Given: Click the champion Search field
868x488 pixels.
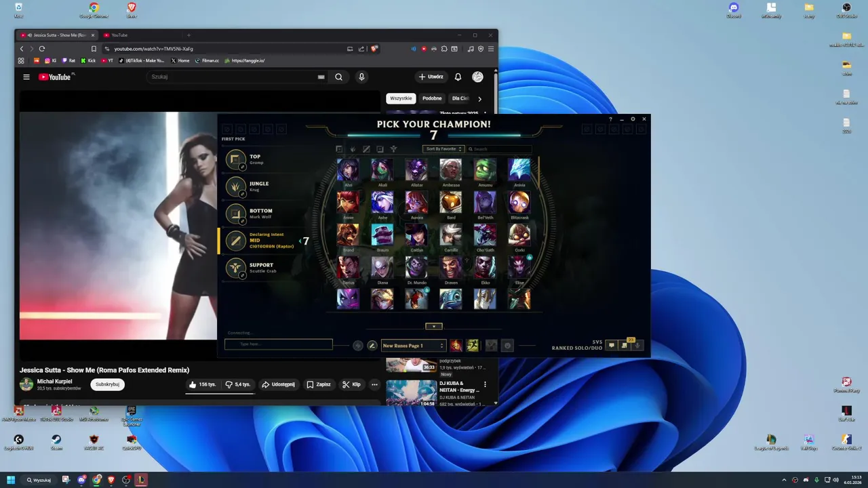Looking at the screenshot, I should click(499, 149).
